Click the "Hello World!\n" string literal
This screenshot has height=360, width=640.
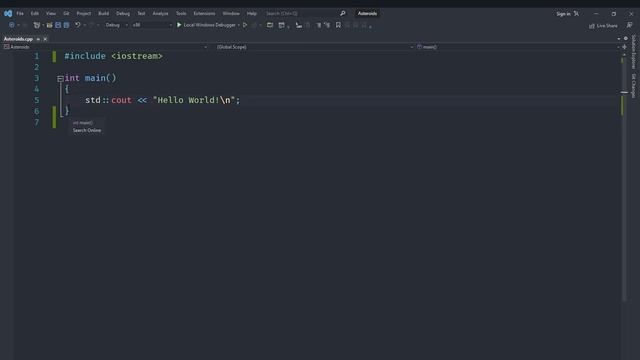point(194,100)
